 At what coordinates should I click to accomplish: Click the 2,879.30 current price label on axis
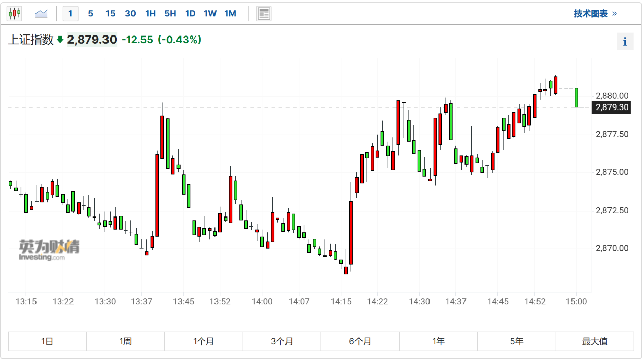612,107
